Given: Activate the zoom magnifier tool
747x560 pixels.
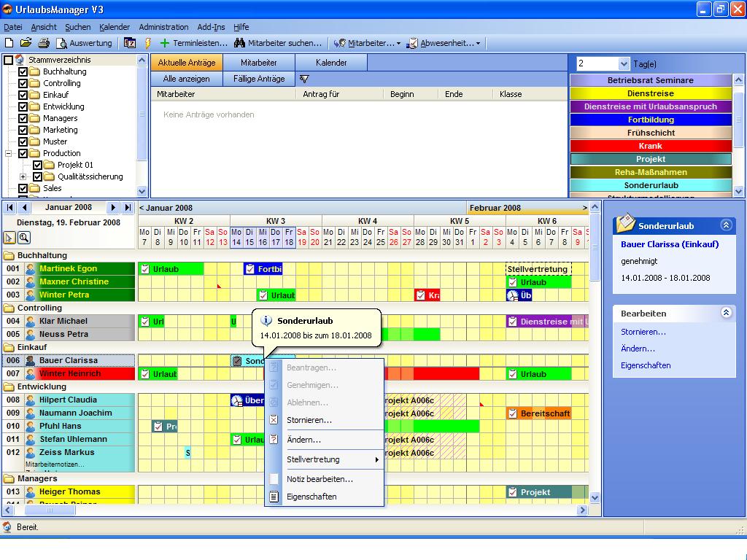Looking at the screenshot, I should [x=24, y=237].
